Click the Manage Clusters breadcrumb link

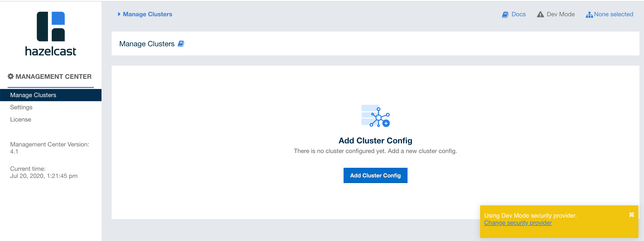pyautogui.click(x=147, y=14)
